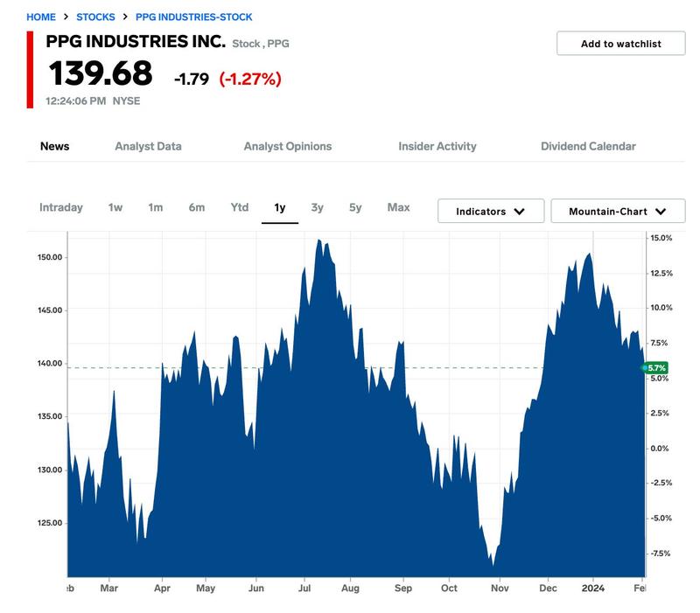Open the Analyst Data tab
This screenshot has height=613, width=700.
(148, 146)
